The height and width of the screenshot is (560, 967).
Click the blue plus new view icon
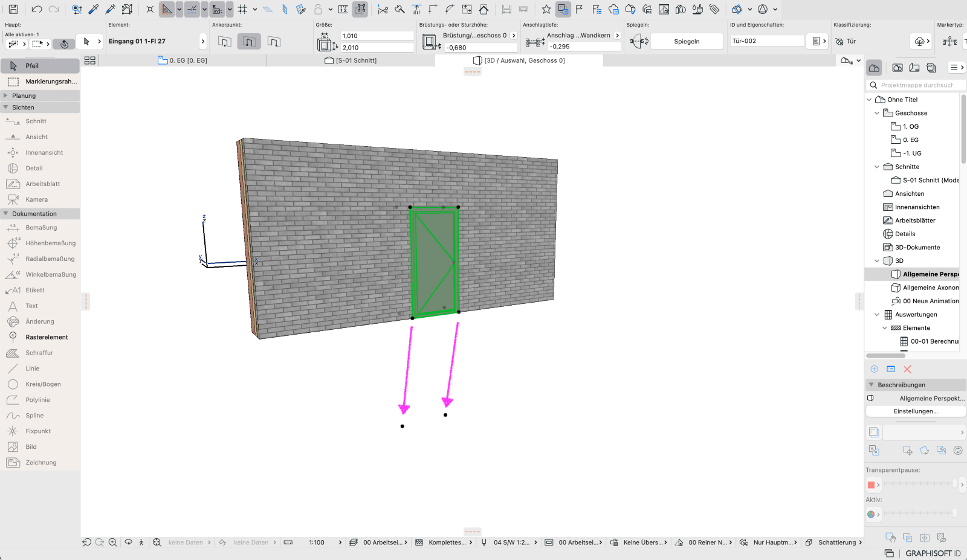874,369
